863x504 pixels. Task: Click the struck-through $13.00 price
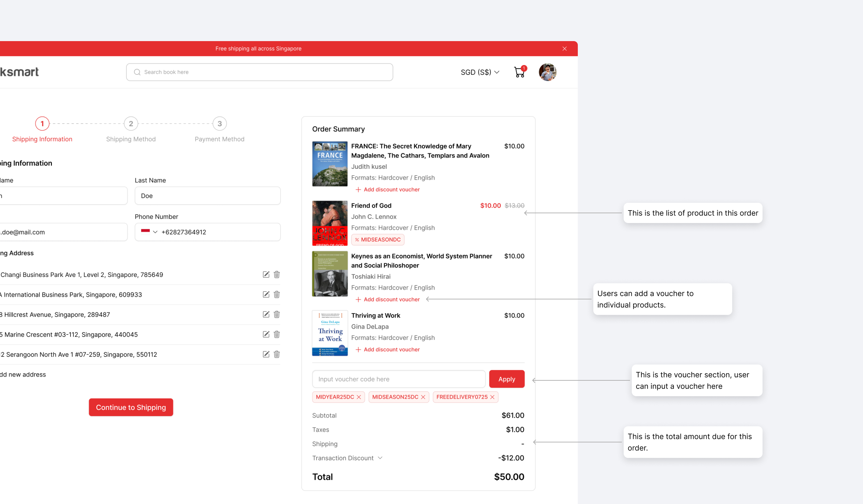tap(514, 205)
